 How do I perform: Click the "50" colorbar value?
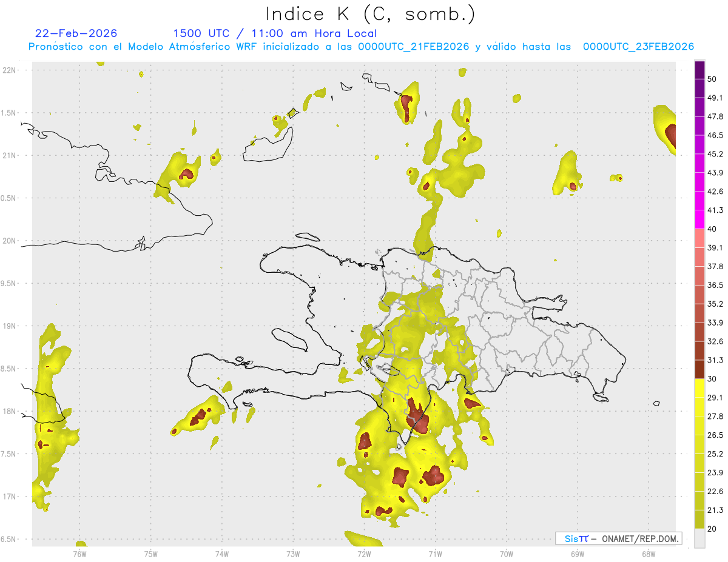712,79
